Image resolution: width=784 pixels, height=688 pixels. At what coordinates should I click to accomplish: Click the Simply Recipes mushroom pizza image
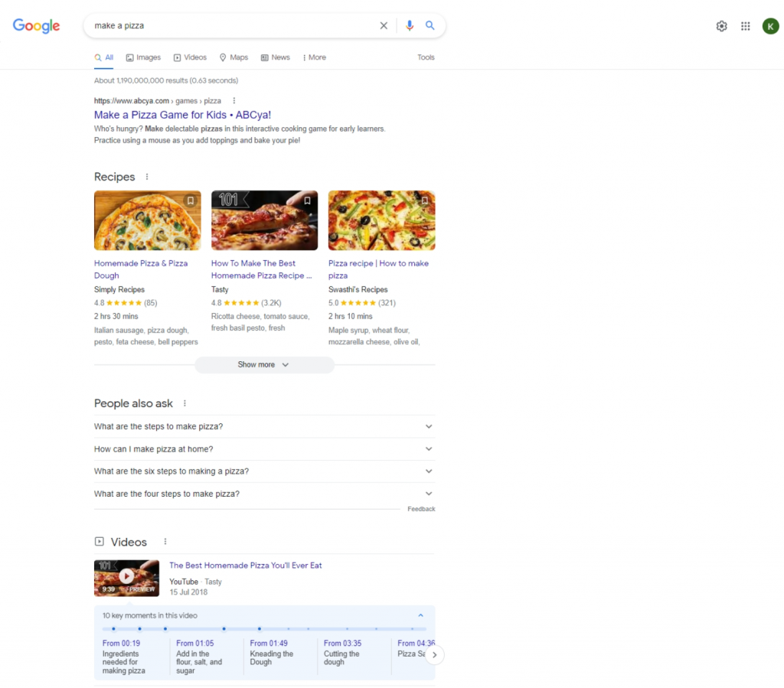(148, 220)
